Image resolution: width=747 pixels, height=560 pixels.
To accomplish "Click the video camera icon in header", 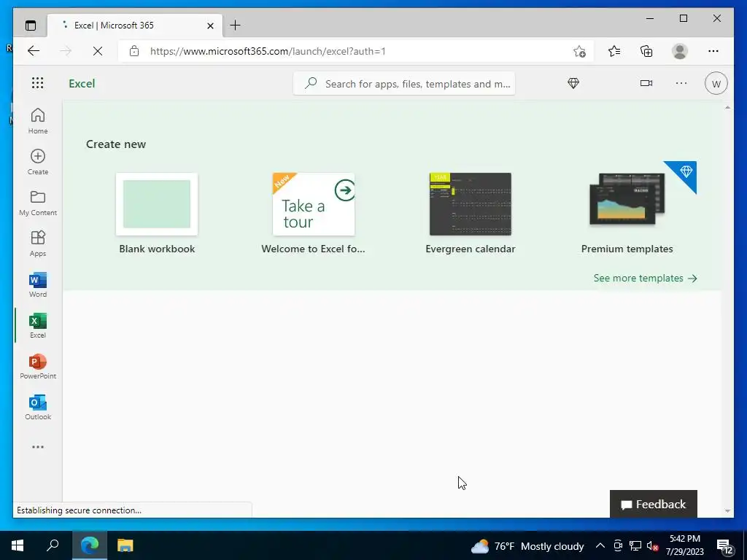I will click(646, 83).
